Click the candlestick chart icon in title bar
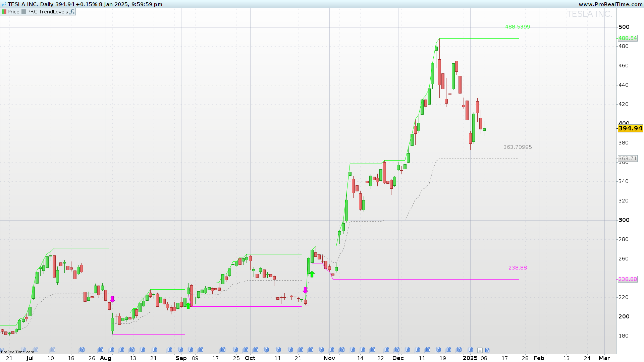The image size is (644, 362). coord(4,4)
